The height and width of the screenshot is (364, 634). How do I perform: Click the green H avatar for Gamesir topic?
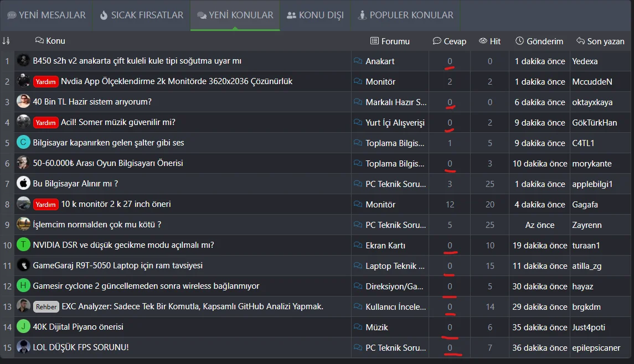pyautogui.click(x=23, y=286)
